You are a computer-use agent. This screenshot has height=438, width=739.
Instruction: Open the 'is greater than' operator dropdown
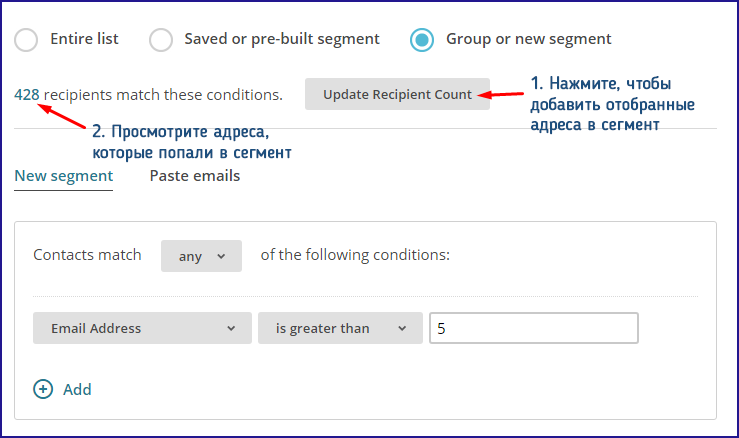click(339, 328)
